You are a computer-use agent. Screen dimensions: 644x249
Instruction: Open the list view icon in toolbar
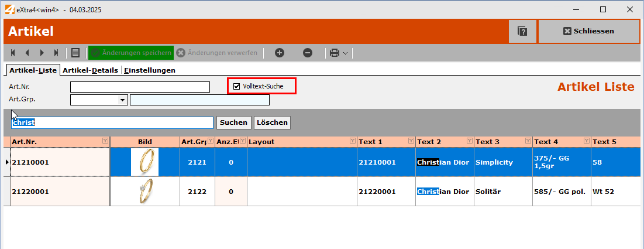point(75,53)
